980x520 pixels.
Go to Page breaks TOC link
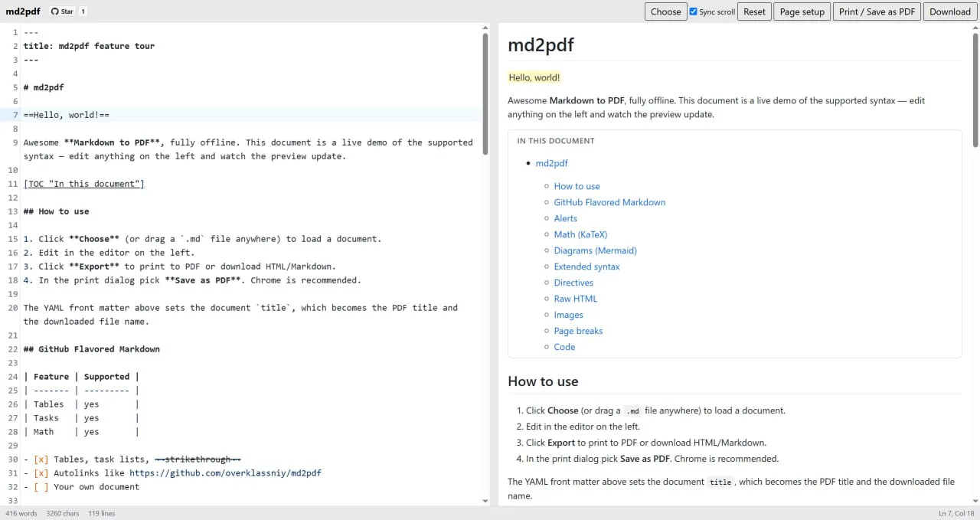coord(578,331)
